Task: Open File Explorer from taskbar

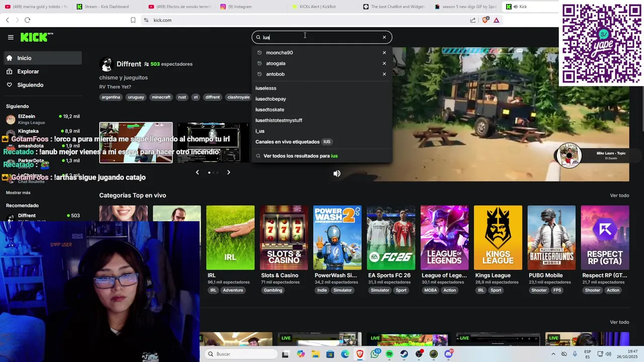Action: tap(315, 354)
